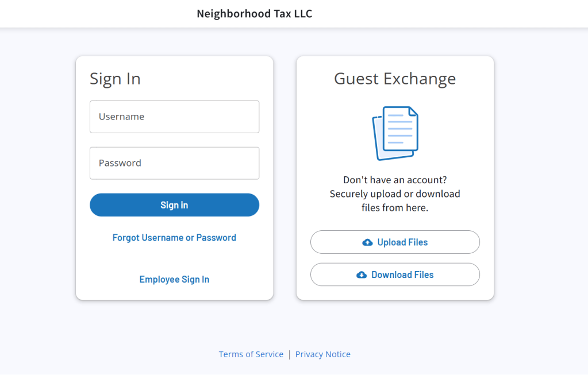Click the "files from here." text line
The width and height of the screenshot is (588, 375).
(395, 208)
